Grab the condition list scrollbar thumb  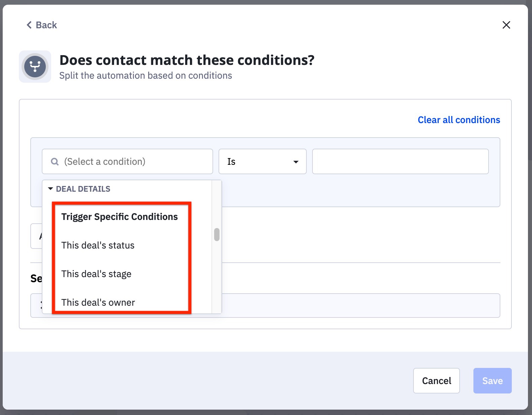pyautogui.click(x=217, y=234)
